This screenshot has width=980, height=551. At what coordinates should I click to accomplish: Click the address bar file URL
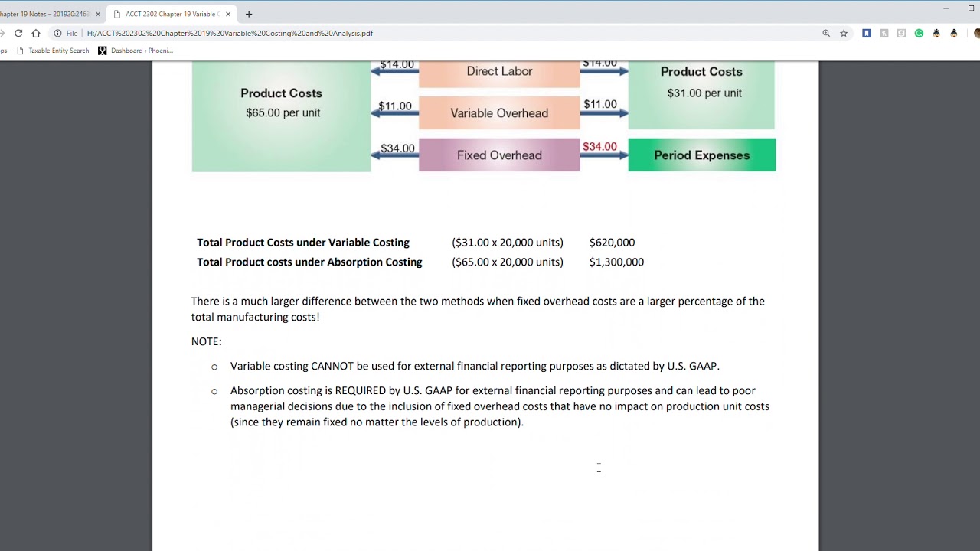[230, 34]
